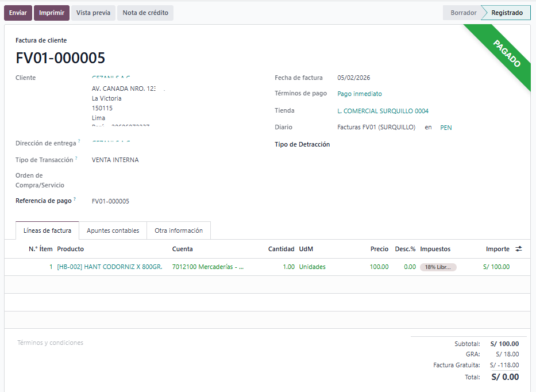Screen dimensions: 536x392
Task: Select the Borrador status stage
Action: tap(463, 13)
